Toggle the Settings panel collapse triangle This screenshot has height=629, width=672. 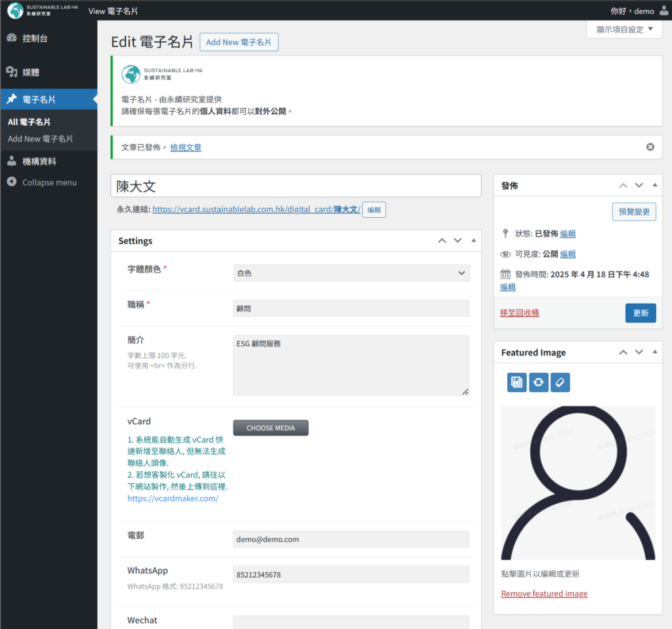[x=473, y=241]
